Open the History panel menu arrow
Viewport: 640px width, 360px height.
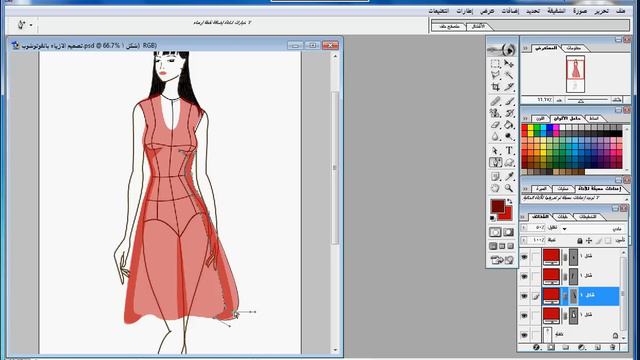tap(525, 189)
